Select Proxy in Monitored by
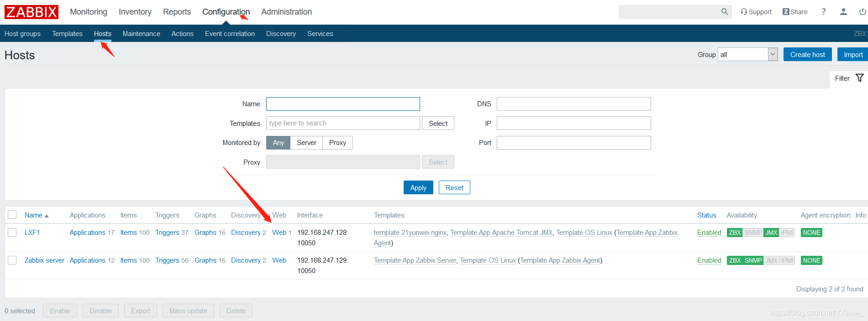The height and width of the screenshot is (321, 868). (337, 143)
